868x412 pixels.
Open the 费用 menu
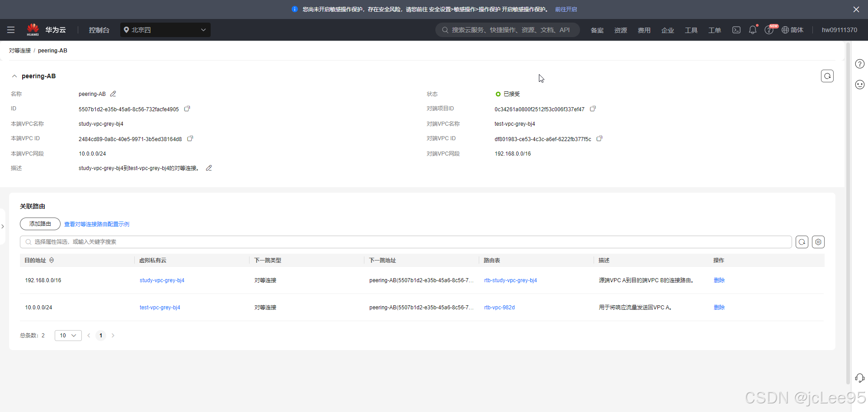(644, 30)
